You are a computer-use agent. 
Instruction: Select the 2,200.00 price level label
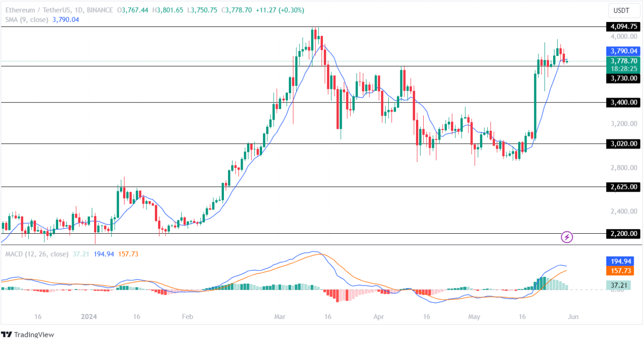624,233
